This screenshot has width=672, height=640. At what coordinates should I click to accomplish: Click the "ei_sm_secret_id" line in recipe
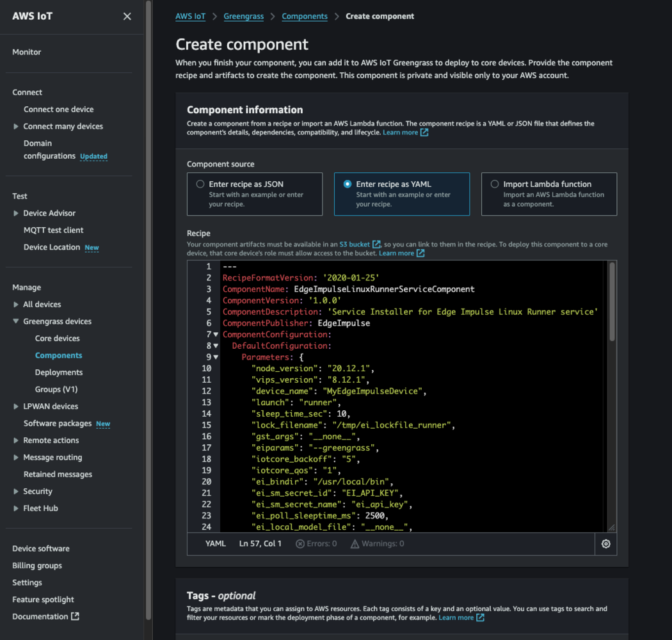[327, 493]
